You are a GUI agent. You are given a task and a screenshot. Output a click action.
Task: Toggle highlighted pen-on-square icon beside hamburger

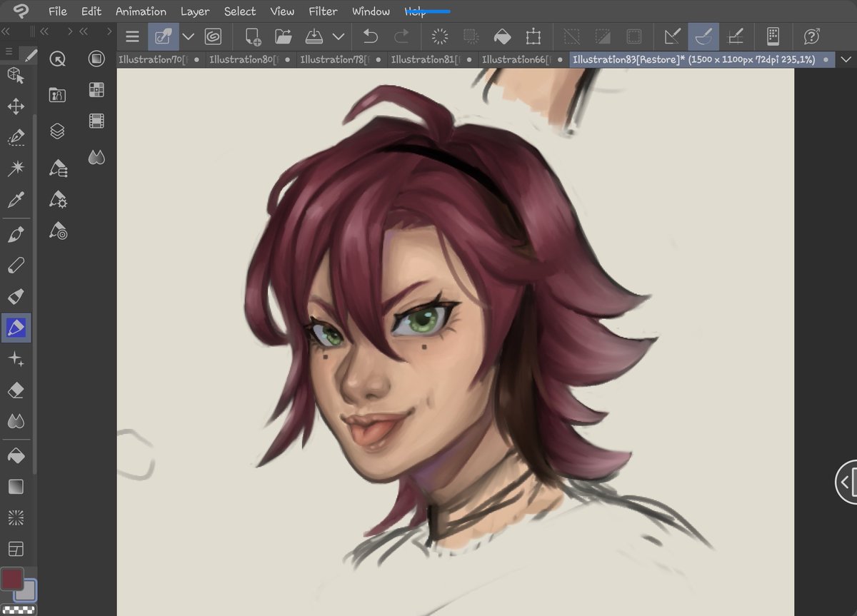tap(164, 36)
